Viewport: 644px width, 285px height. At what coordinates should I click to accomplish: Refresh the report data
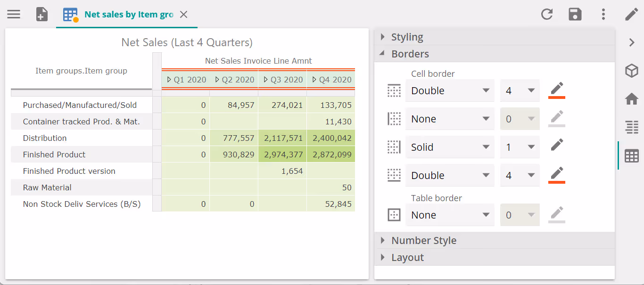pyautogui.click(x=547, y=14)
